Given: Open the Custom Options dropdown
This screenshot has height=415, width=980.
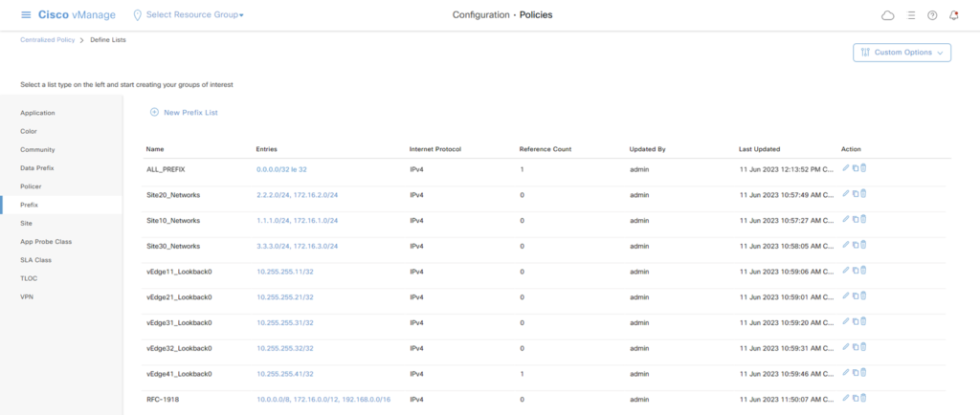Looking at the screenshot, I should coord(902,53).
